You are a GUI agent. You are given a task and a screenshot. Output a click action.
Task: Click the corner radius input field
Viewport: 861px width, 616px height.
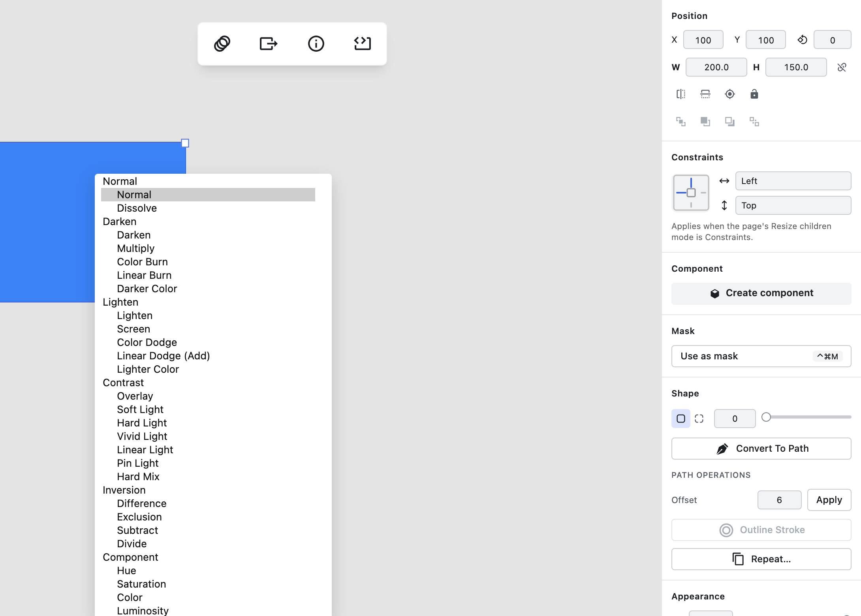(x=735, y=419)
